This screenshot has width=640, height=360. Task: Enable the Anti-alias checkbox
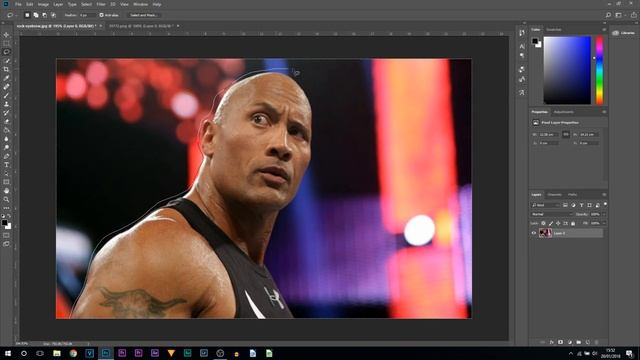pos(101,15)
